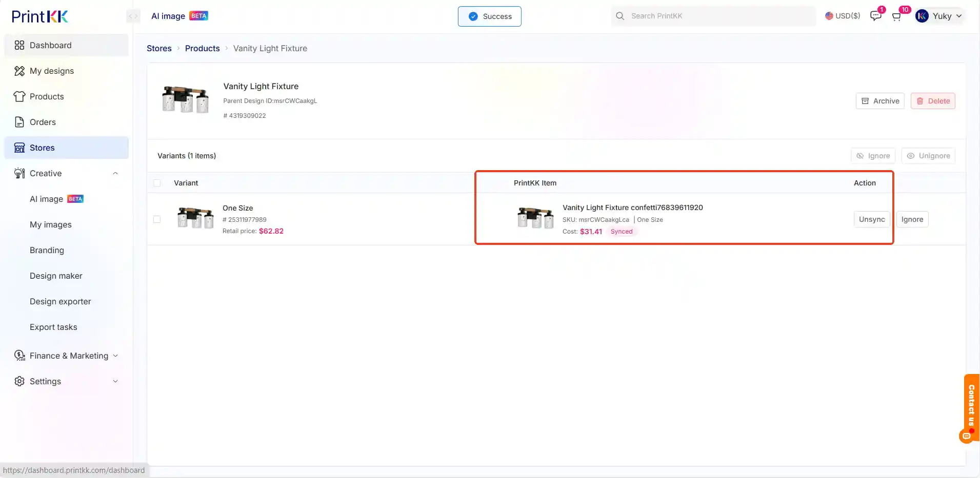Image resolution: width=980 pixels, height=478 pixels.
Task: Click the Creative lightbulb icon
Action: pos(19,173)
